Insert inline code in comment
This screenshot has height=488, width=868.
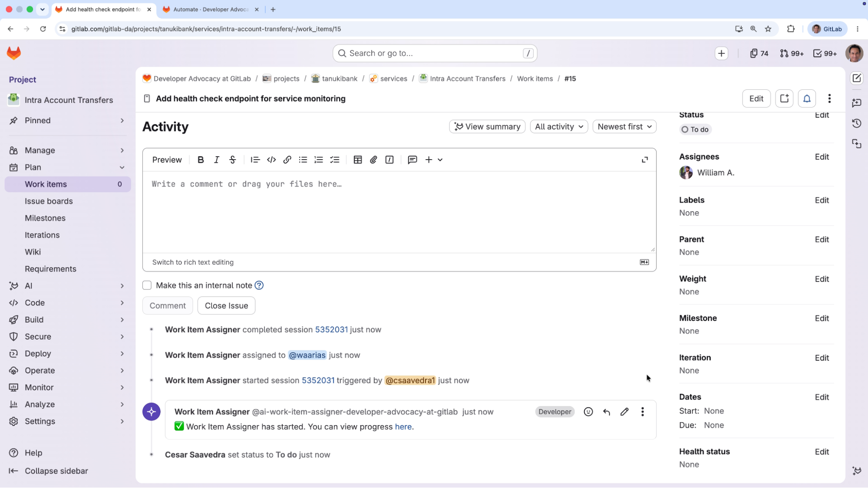271,160
